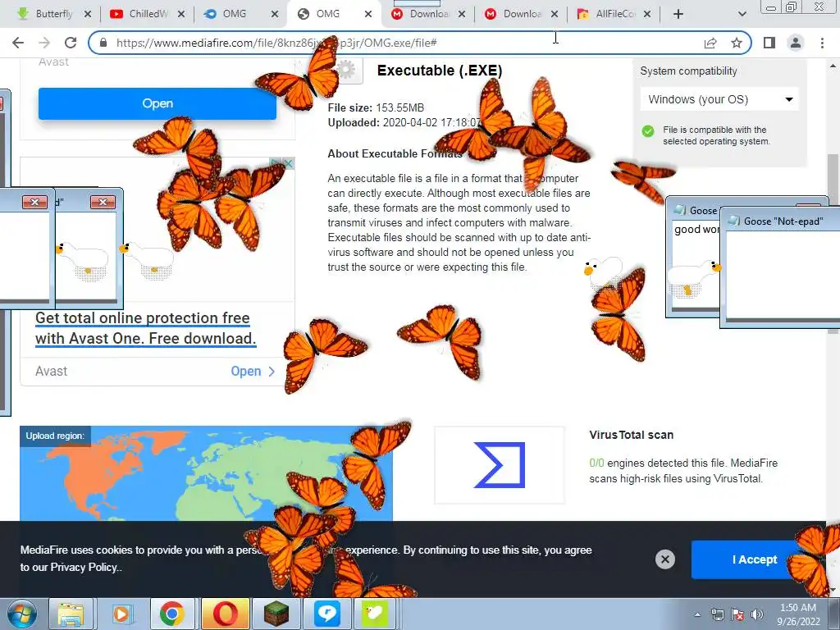Screen dimensions: 840x630
Task: Open the Chrome profile menu
Action: 796,43
